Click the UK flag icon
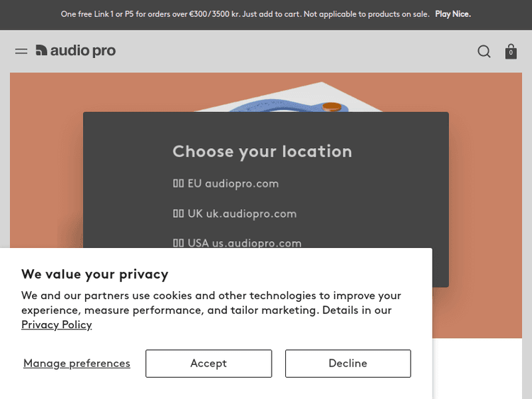Viewport: 532px width, 399px height. click(x=179, y=214)
